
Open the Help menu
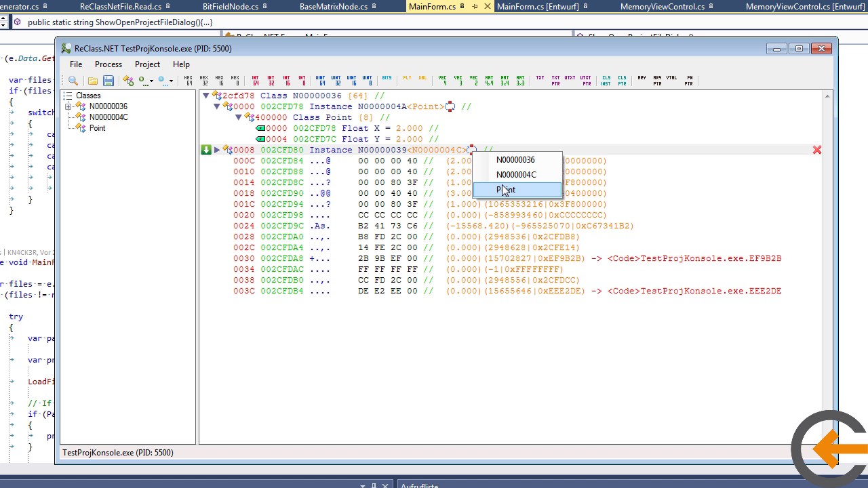tap(181, 64)
